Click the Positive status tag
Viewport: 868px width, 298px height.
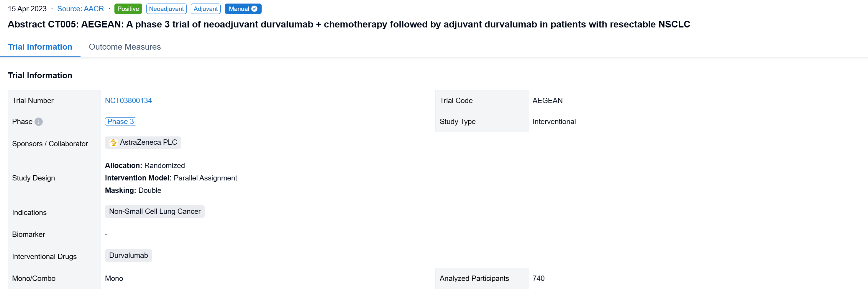pos(128,9)
